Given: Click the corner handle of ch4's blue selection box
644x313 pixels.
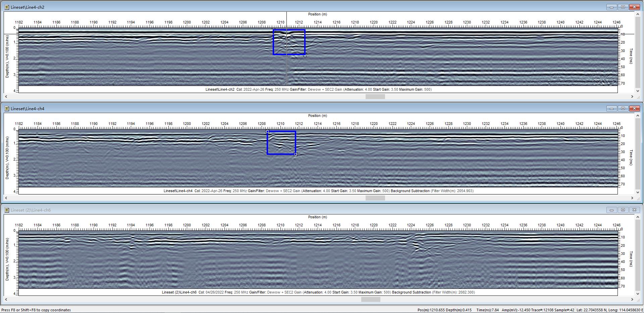Looking at the screenshot, I should (296, 154).
